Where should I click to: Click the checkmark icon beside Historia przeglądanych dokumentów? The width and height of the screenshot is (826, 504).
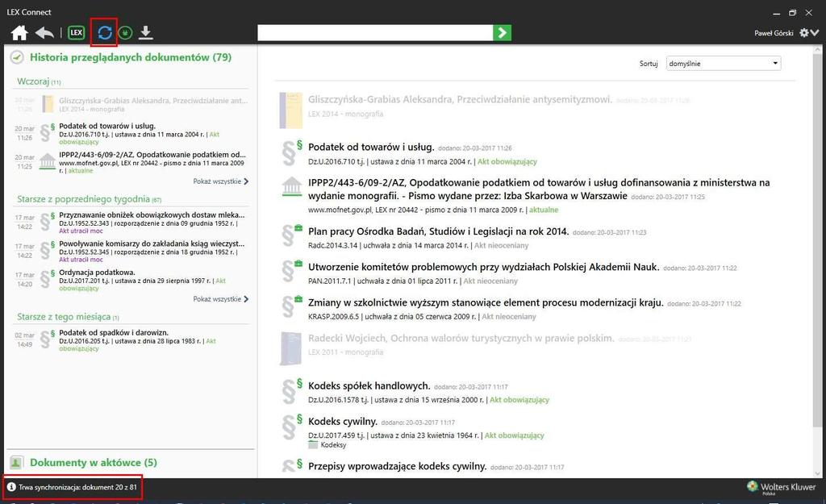[x=17, y=57]
